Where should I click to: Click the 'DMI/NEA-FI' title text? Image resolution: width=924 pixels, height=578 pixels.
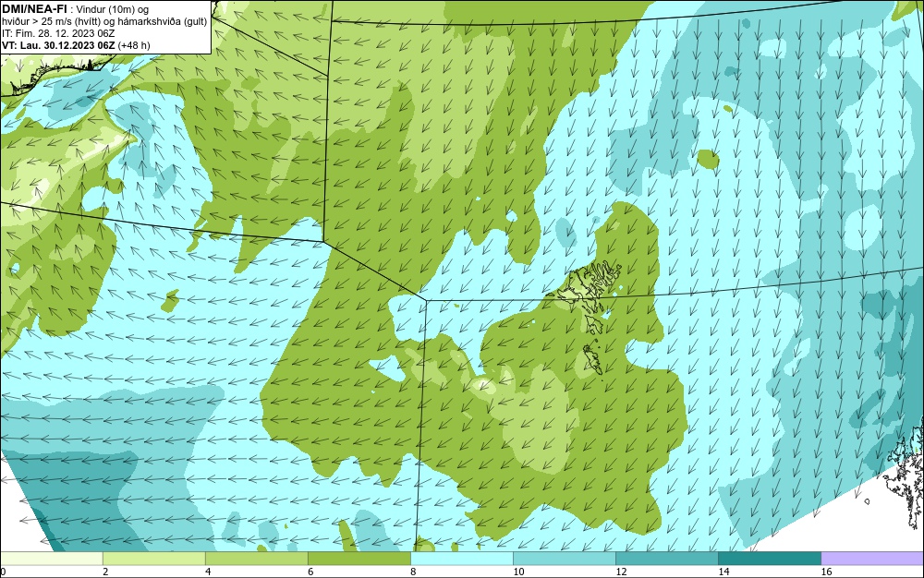coord(34,8)
